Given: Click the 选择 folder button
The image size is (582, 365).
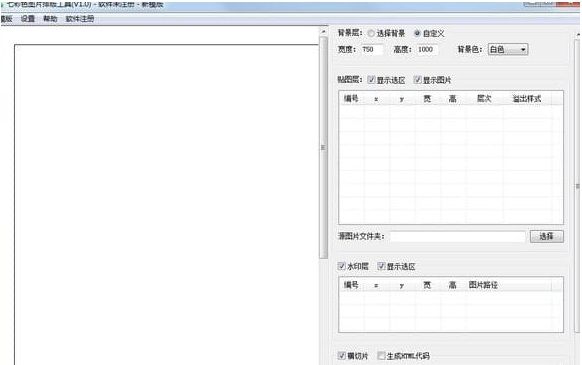Looking at the screenshot, I should pos(547,236).
